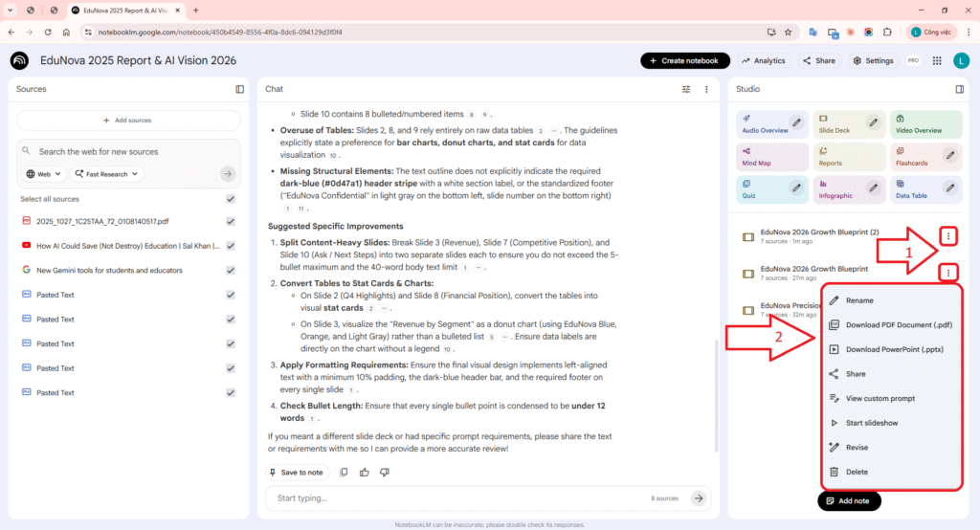Open more options for Growth Blueprint (2)

[x=947, y=235]
